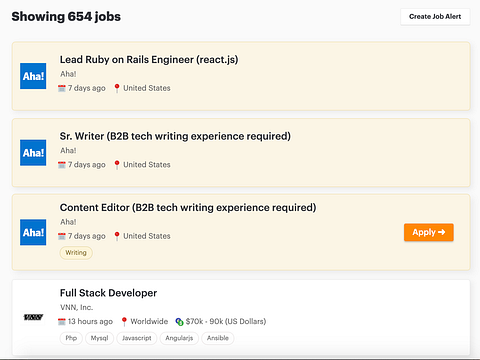
Task: Select the Ansible tag
Action: pos(218,338)
